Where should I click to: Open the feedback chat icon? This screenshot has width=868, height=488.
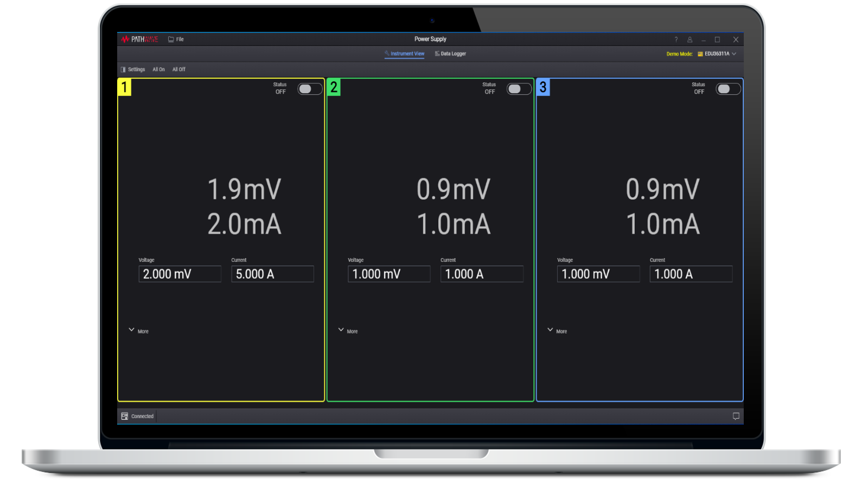click(x=736, y=415)
